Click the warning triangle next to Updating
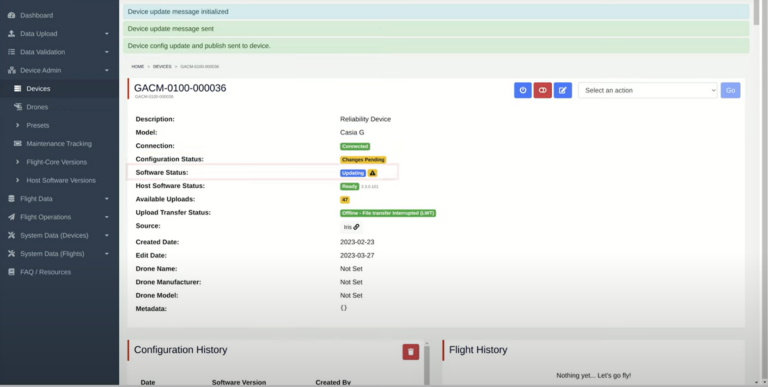The image size is (768, 387). coord(373,173)
